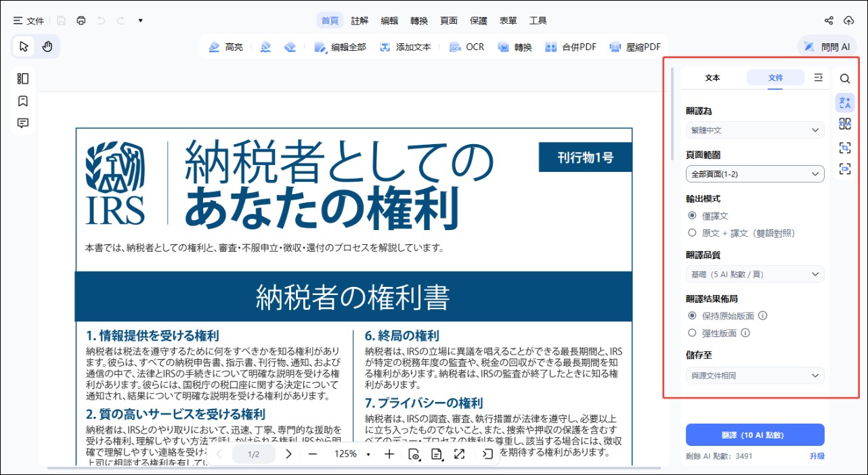The height and width of the screenshot is (475, 868).
Task: Click the search magnifier icon
Action: 845,78
